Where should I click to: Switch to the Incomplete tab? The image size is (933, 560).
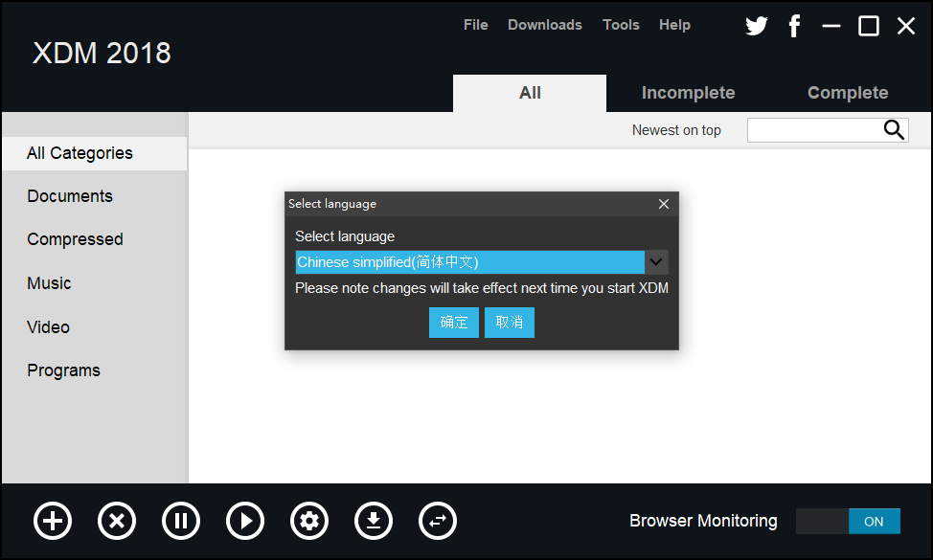click(688, 93)
